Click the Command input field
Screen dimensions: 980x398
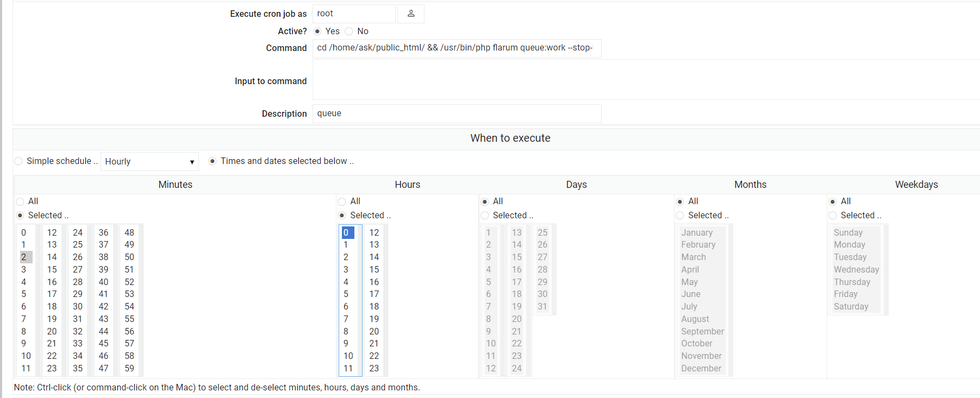click(x=457, y=48)
